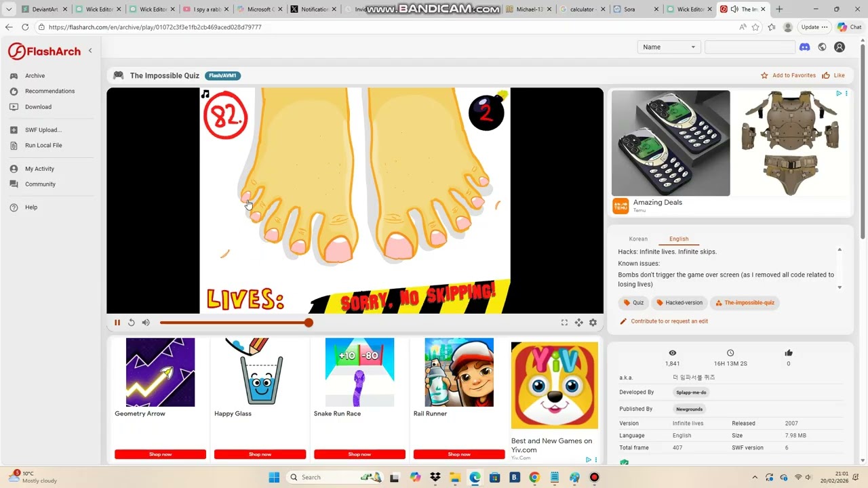Open the Discord link icon

tap(805, 47)
